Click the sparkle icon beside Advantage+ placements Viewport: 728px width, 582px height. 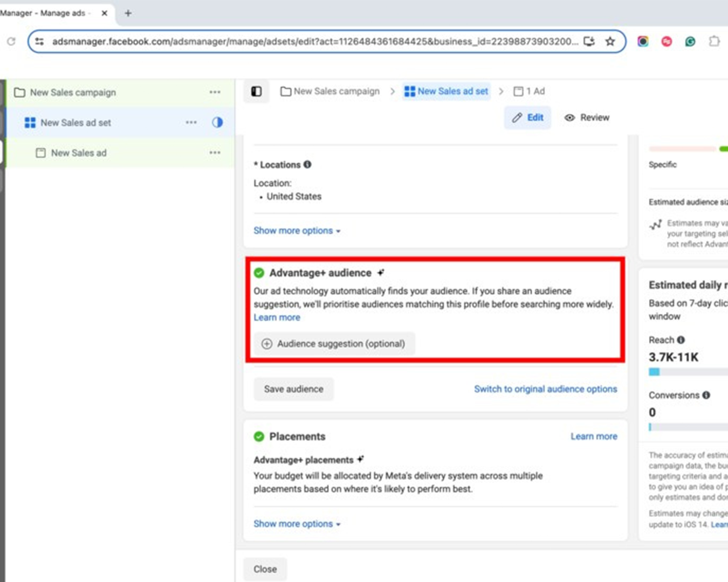click(x=361, y=459)
